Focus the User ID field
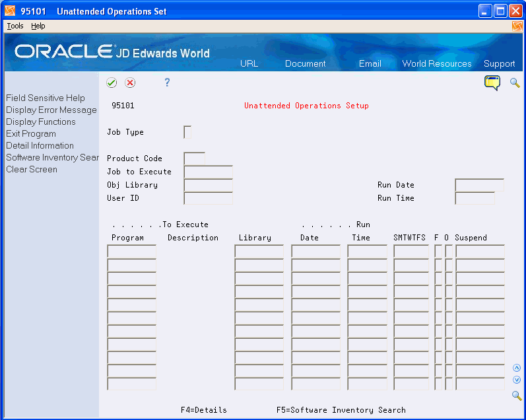Viewport: 526px width, 420px height. [208, 198]
